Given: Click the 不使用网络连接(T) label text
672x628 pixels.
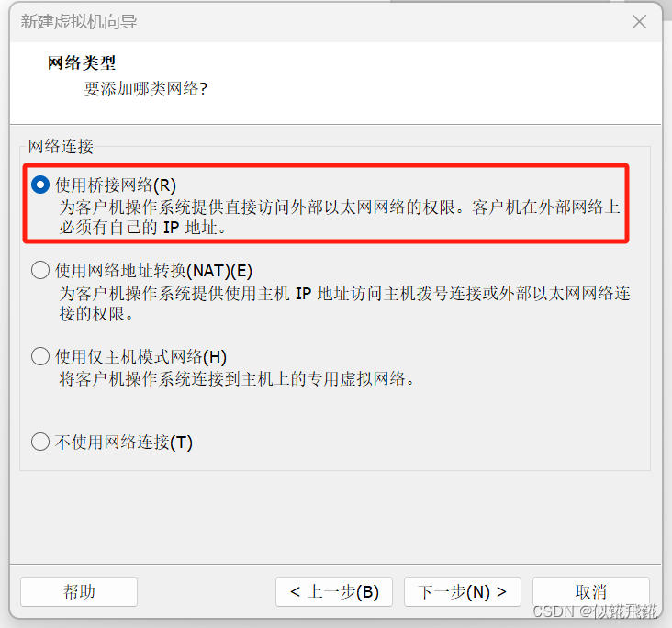Looking at the screenshot, I should (124, 442).
